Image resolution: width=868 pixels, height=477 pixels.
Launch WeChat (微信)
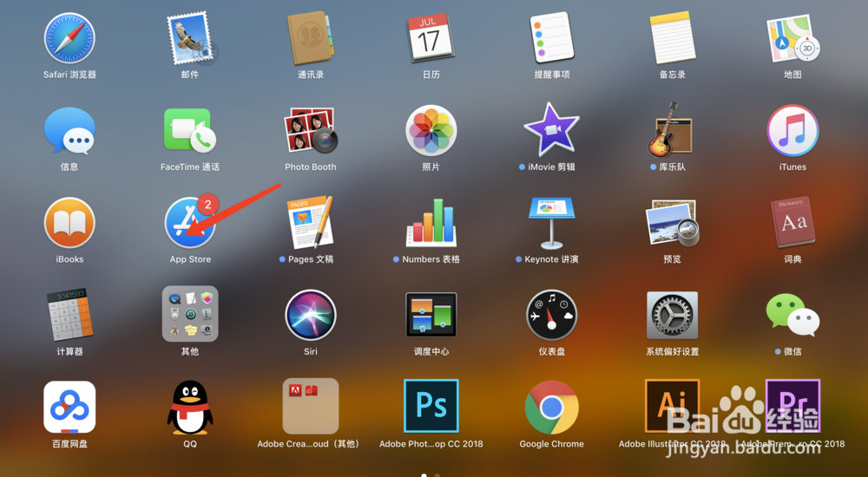tap(792, 315)
